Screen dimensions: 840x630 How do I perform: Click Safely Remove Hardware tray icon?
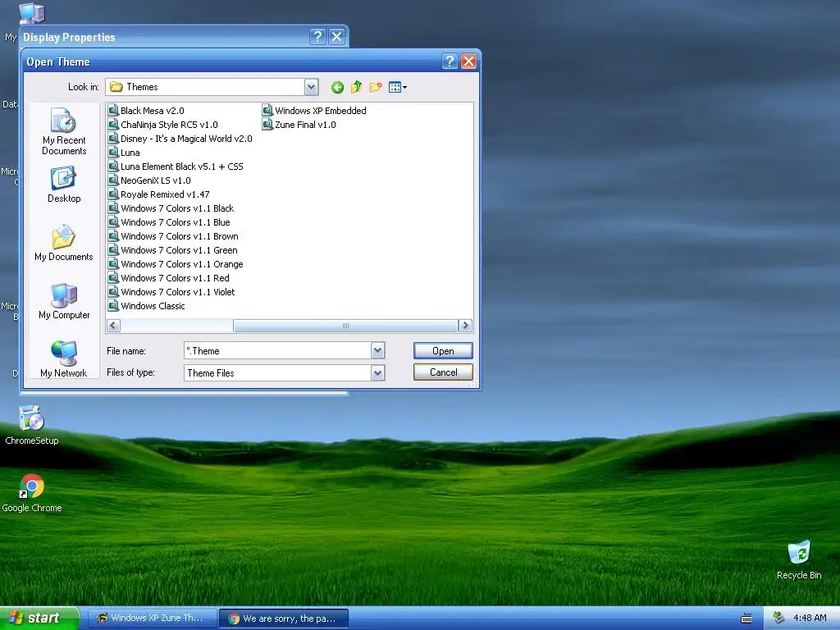pos(778,619)
